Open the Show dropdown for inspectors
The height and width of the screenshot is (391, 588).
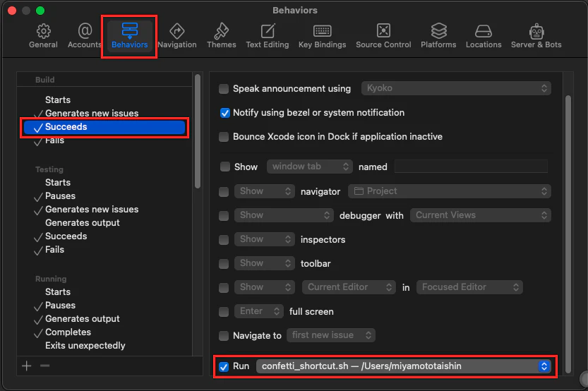coord(265,239)
